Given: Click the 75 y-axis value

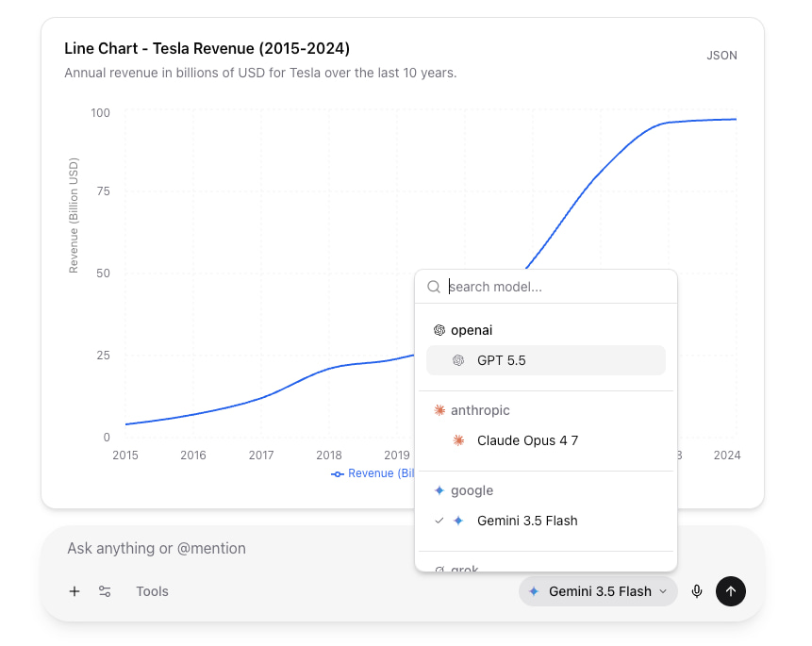Looking at the screenshot, I should click(x=103, y=191).
